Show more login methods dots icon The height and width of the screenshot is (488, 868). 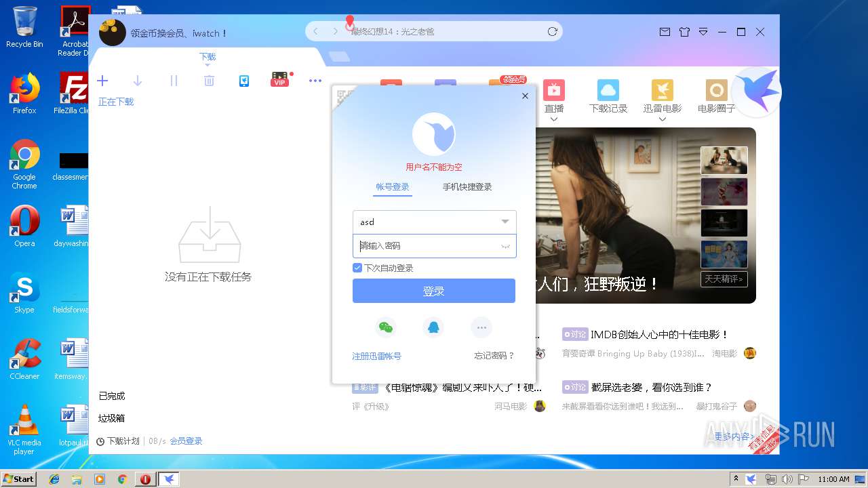[x=481, y=327]
